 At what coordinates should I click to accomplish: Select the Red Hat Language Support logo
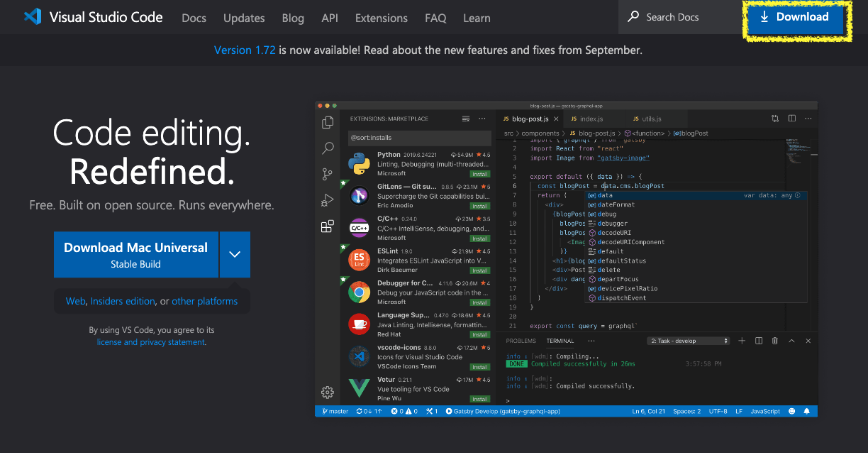tap(360, 324)
